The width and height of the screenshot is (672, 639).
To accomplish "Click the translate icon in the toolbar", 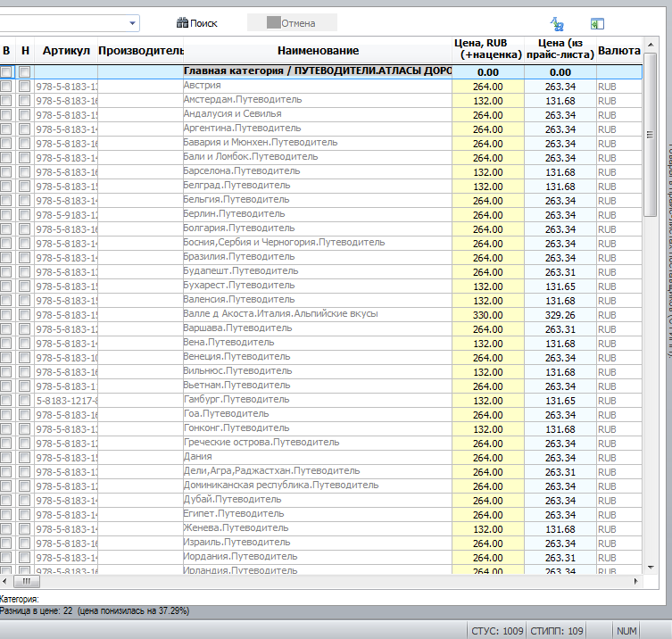I will (557, 23).
